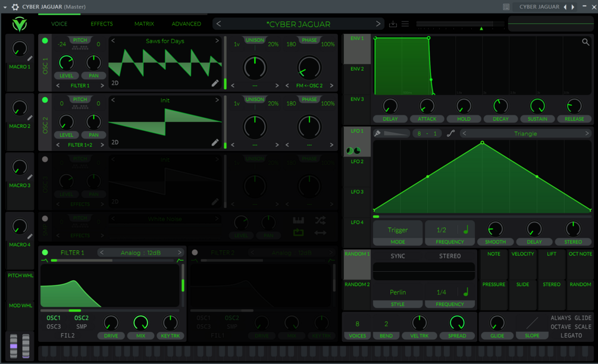Save preset with the export icon
This screenshot has width=598, height=364.
click(393, 24)
